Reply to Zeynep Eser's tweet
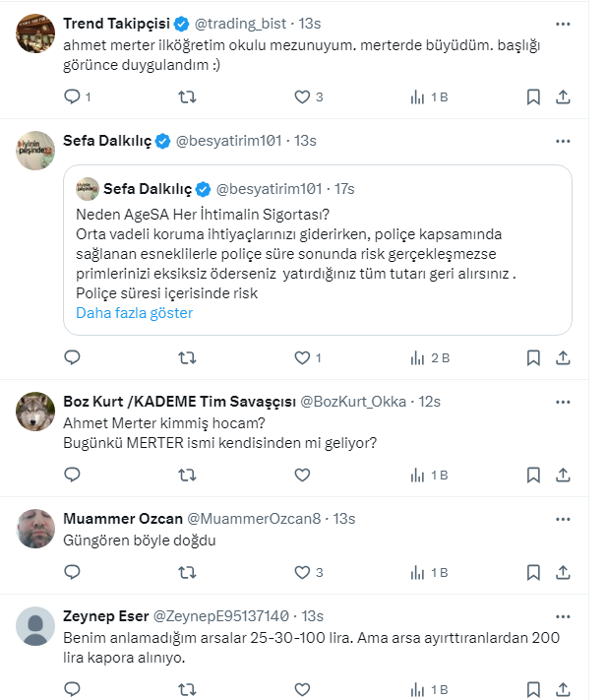Screen dimensions: 607x700 [x=71, y=689]
